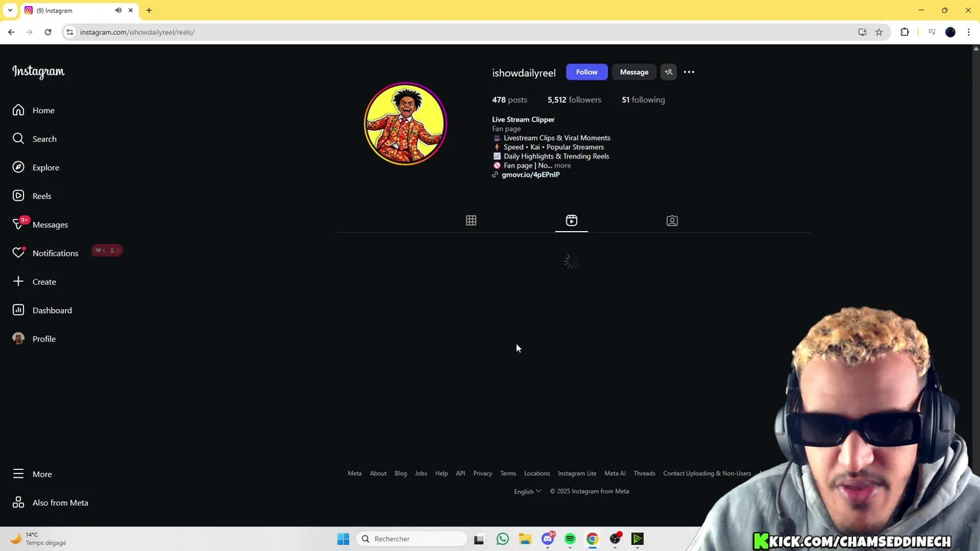Viewport: 980px width, 551px height.
Task: Open the English language dropdown in footer
Action: 528,491
